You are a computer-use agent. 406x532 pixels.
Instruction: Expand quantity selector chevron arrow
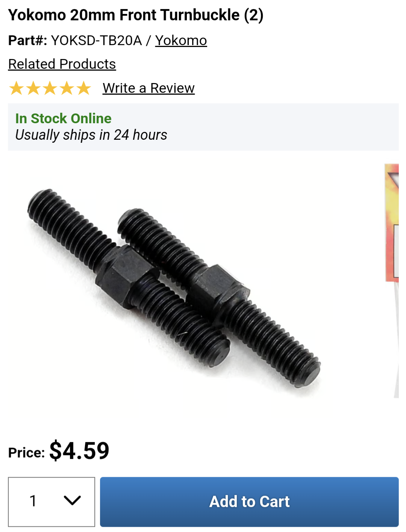(72, 500)
